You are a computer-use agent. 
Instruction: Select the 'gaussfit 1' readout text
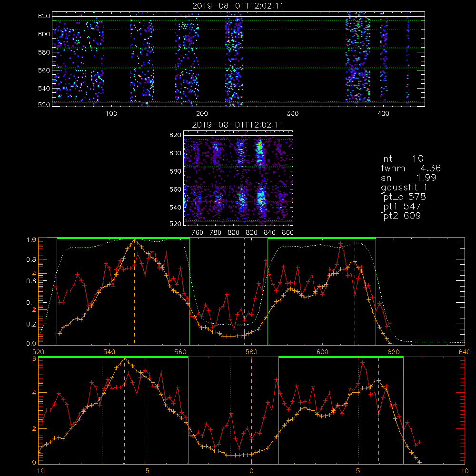404,187
